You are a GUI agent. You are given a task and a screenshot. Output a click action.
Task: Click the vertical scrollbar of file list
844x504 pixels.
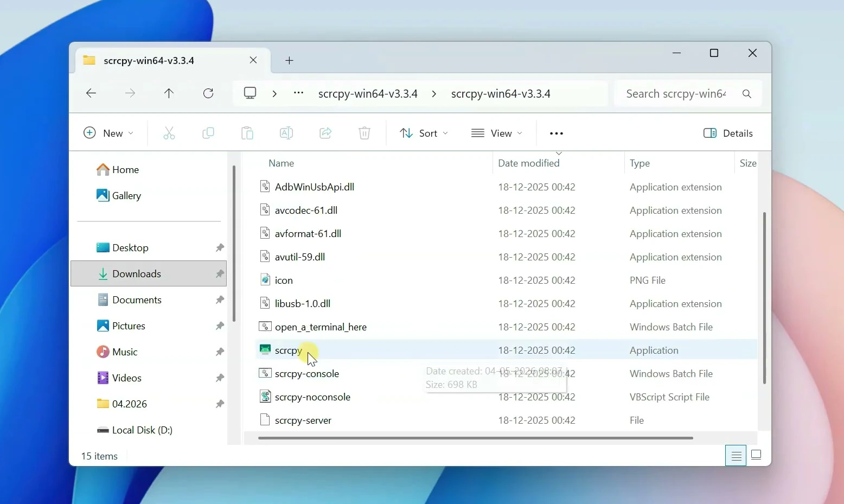click(764, 298)
